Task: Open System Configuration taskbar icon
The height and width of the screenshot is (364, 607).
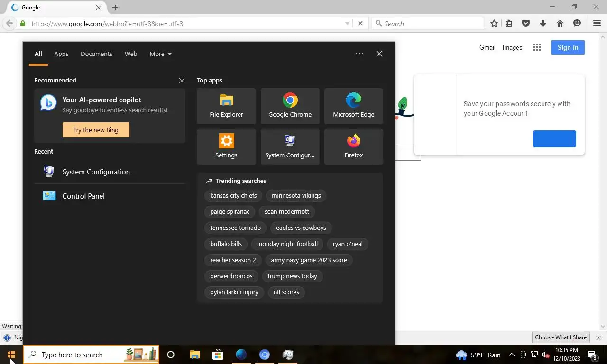Action: coord(287,355)
